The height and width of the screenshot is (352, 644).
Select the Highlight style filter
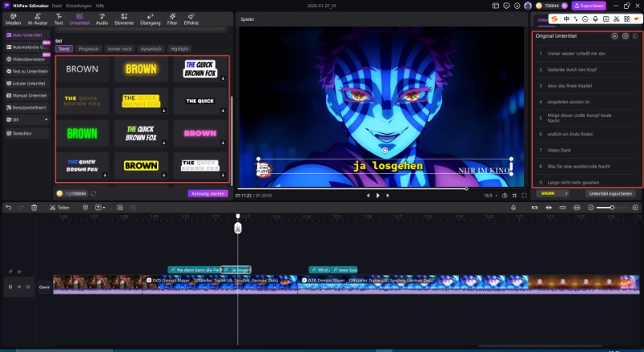click(x=179, y=48)
